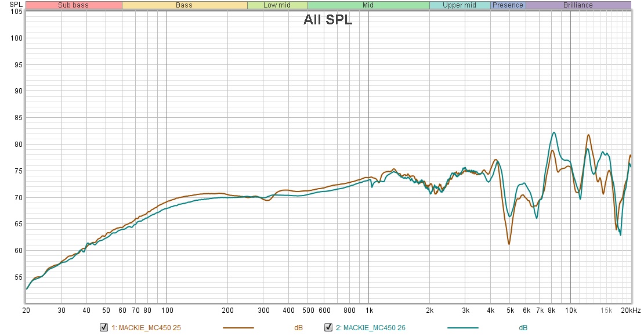Viewport: 644px width, 336px height.
Task: Click the 10k frequency axis tick label
Action: [571, 310]
